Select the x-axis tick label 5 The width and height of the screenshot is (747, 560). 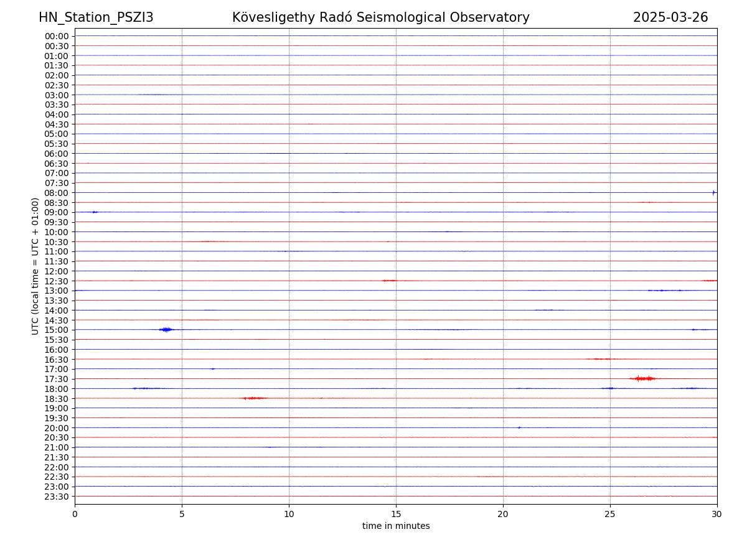pyautogui.click(x=182, y=514)
